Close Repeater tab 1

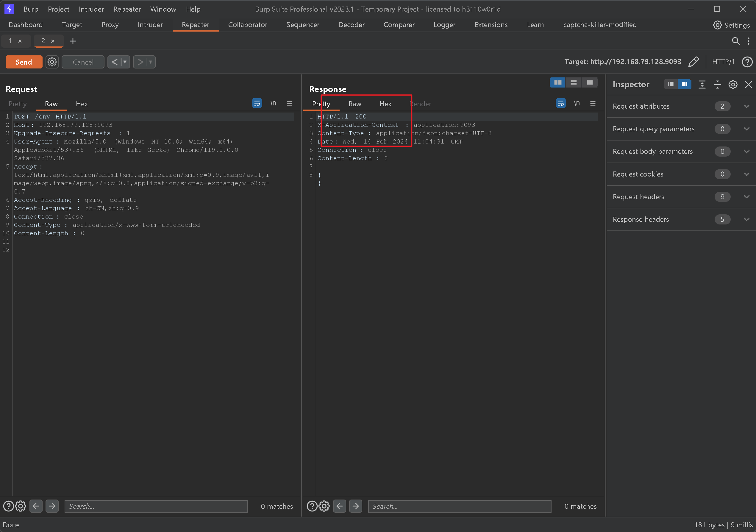click(x=20, y=41)
